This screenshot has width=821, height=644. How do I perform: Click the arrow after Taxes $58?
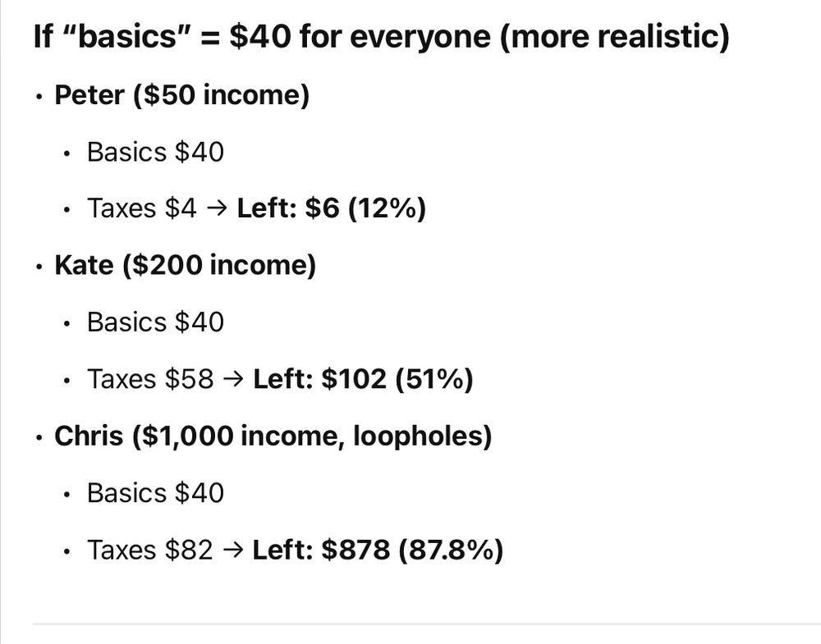(233, 379)
